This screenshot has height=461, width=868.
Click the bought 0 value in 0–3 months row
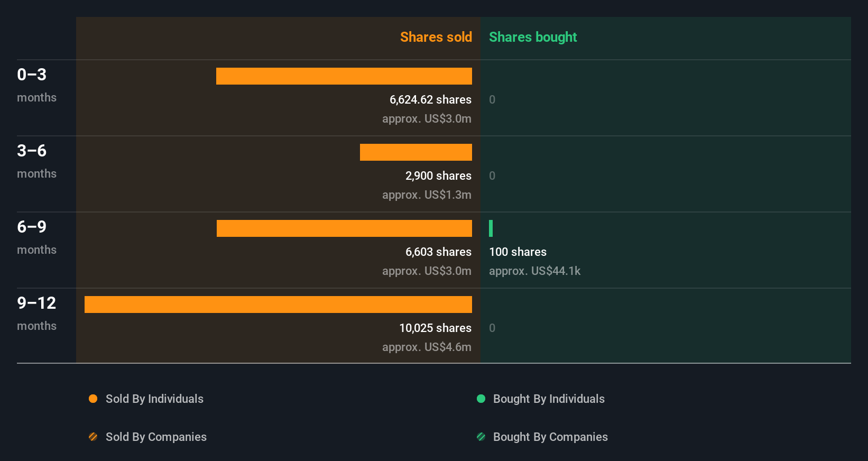492,99
